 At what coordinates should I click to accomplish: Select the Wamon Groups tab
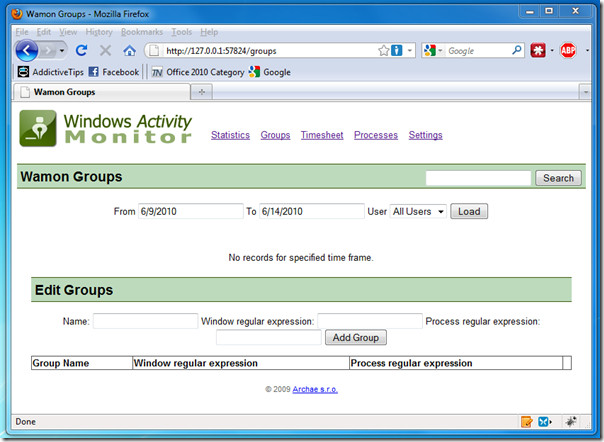[102, 92]
